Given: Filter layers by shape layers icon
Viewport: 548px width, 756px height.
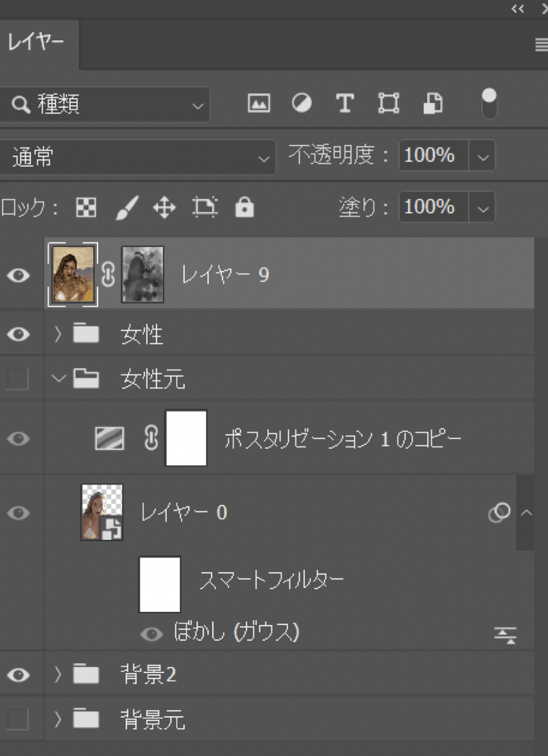Looking at the screenshot, I should 388,103.
